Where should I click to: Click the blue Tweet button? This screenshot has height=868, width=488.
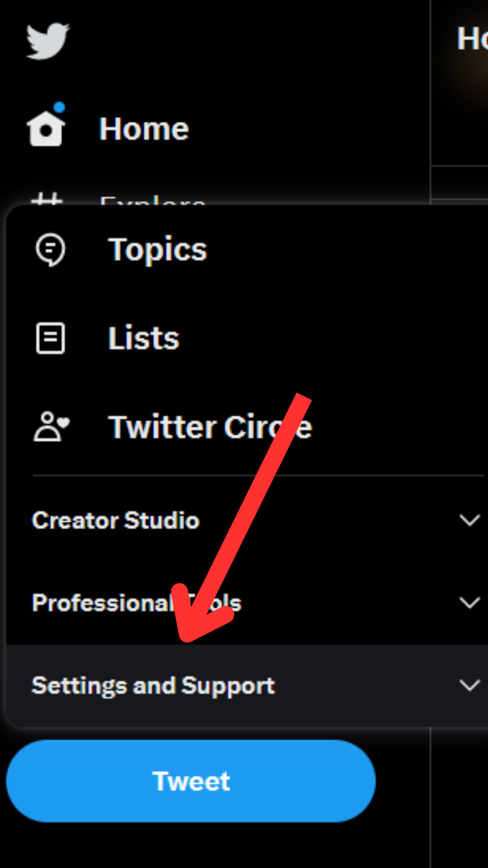(191, 781)
